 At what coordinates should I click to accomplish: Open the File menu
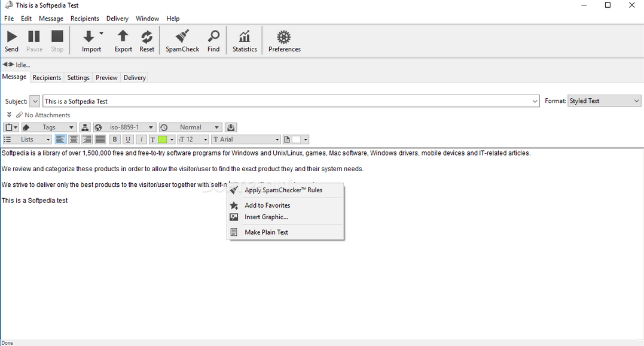point(8,19)
